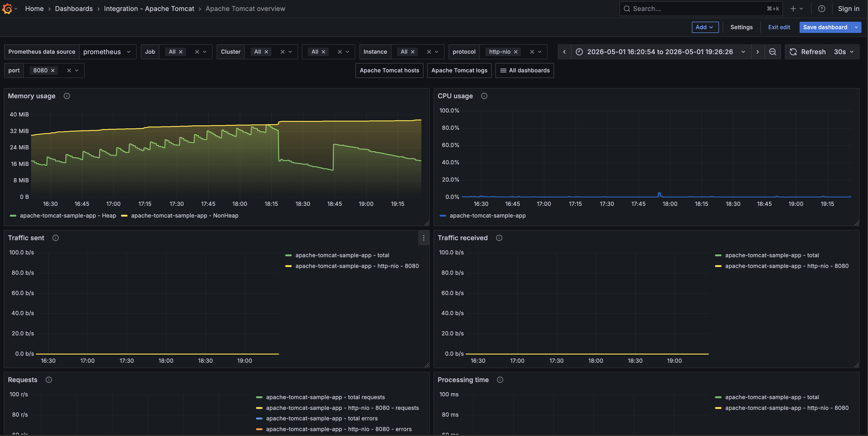Click the green Heap legend color swatch
Screen dimensions: 868x436
13,215
